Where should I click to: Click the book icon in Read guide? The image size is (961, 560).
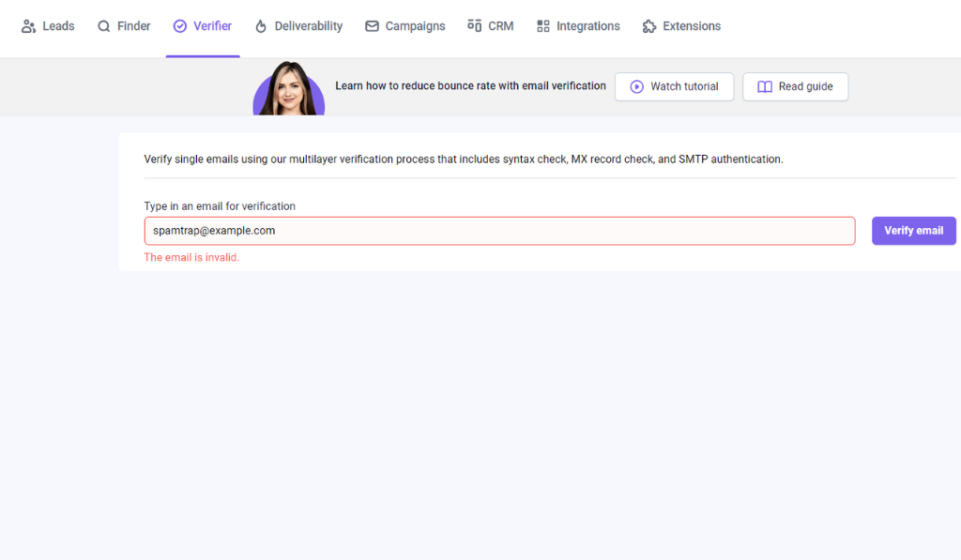tap(764, 87)
